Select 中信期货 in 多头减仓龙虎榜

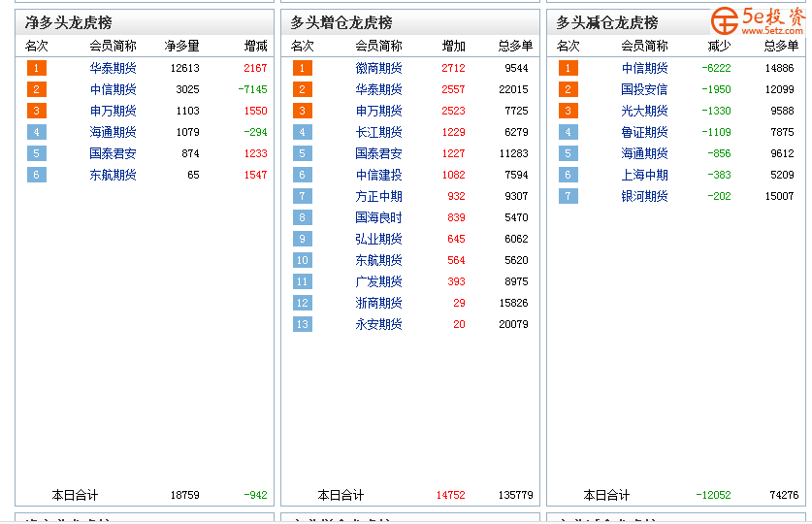coord(645,68)
